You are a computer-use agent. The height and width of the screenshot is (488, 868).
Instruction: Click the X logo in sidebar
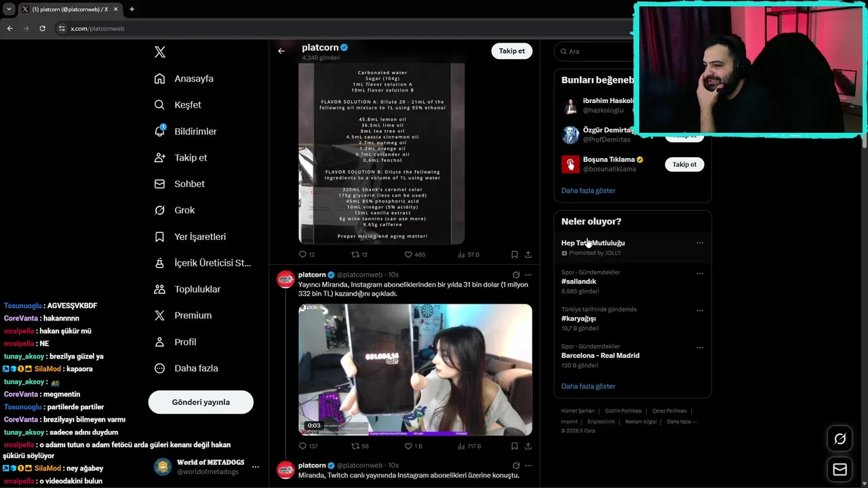160,52
